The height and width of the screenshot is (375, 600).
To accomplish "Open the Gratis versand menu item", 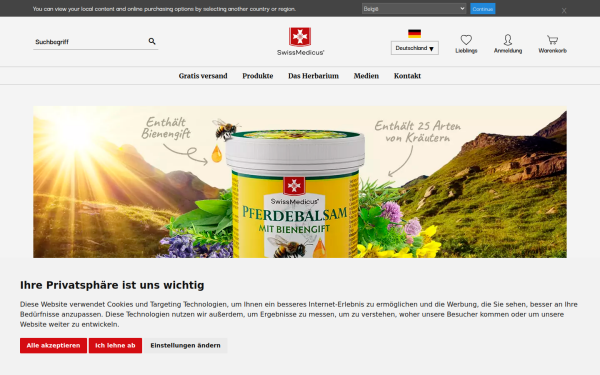I will tap(203, 76).
